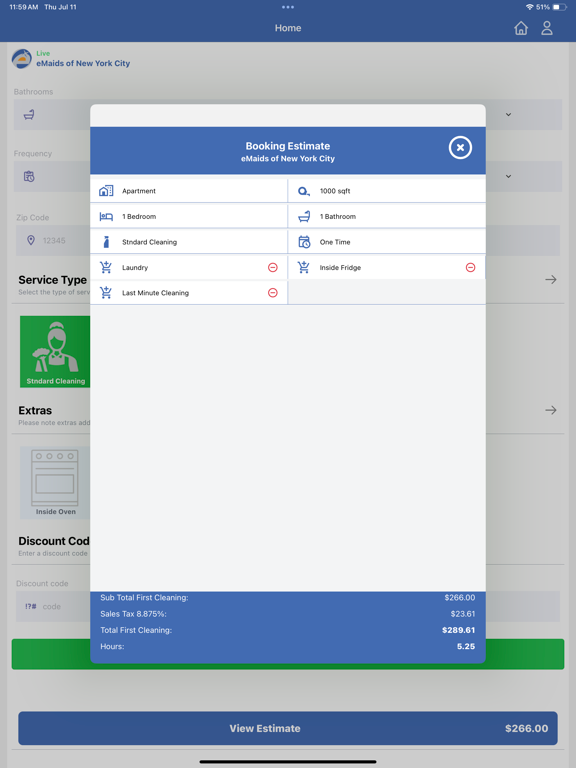
Task: Click the One Time frequency text
Action: click(335, 242)
